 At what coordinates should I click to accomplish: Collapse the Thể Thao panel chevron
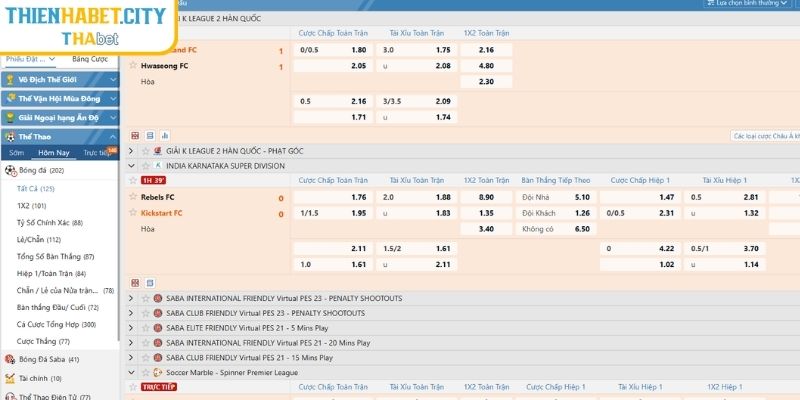tap(112, 137)
